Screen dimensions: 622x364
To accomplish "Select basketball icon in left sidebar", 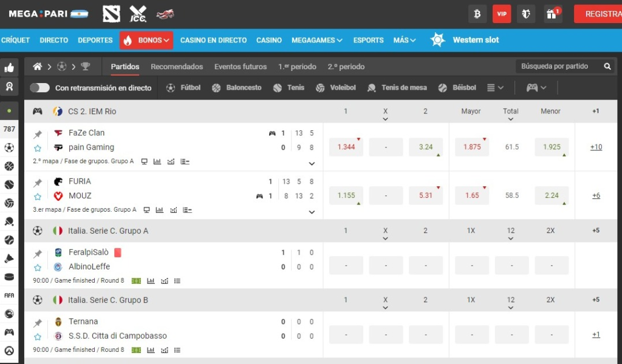I will tap(9, 166).
